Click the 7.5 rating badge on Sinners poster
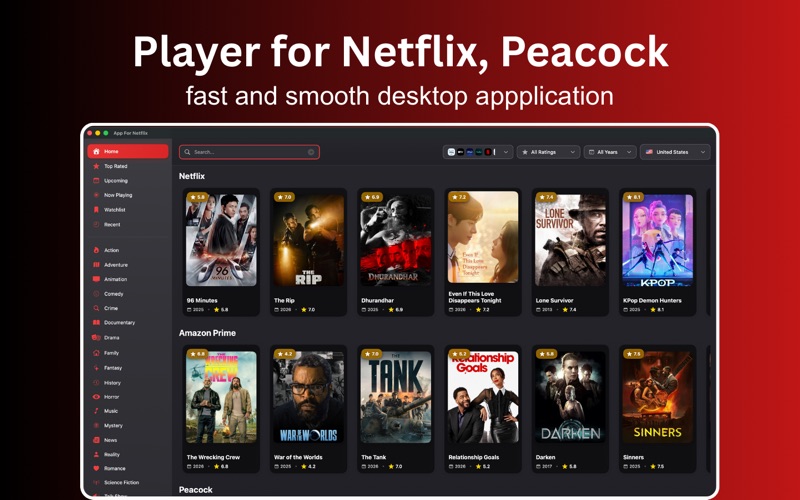Viewport: 800px width, 500px height. (x=633, y=354)
